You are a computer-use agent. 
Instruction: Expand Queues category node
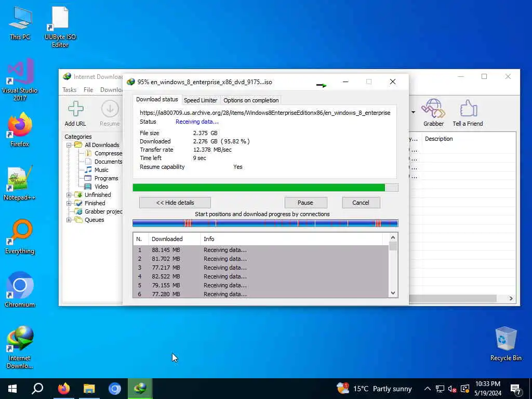69,220
